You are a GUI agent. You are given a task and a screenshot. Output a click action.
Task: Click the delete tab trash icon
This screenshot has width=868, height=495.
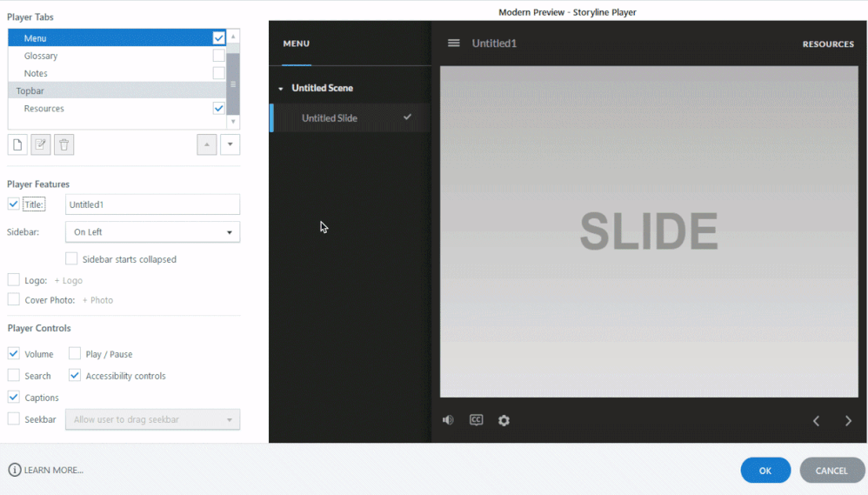pyautogui.click(x=63, y=144)
